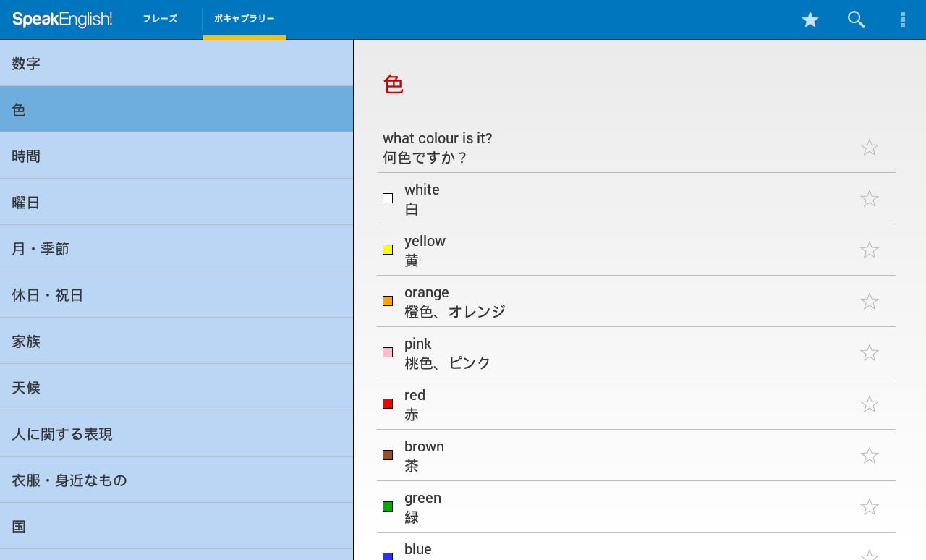The height and width of the screenshot is (560, 926).
Task: Open the 家族 category
Action: [177, 341]
